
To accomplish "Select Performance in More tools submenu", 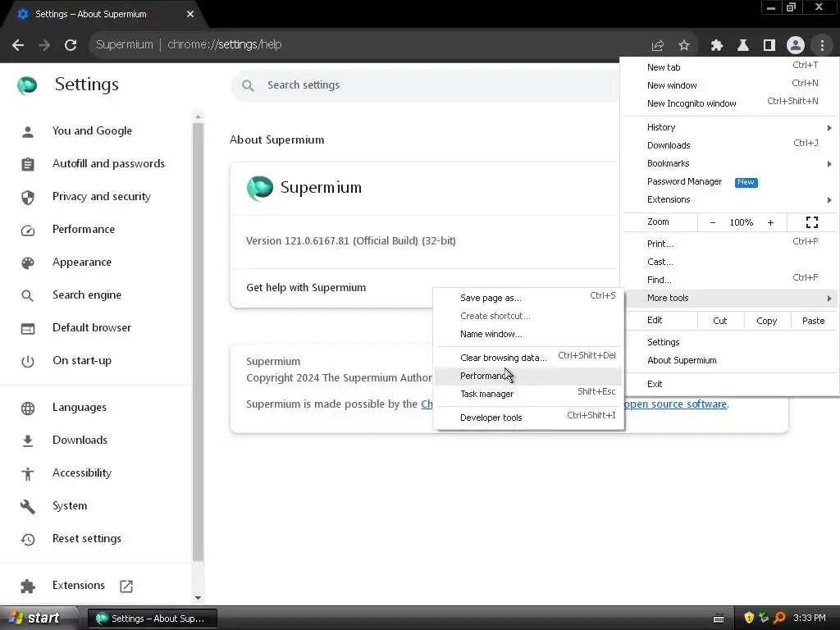I will pos(528,376).
